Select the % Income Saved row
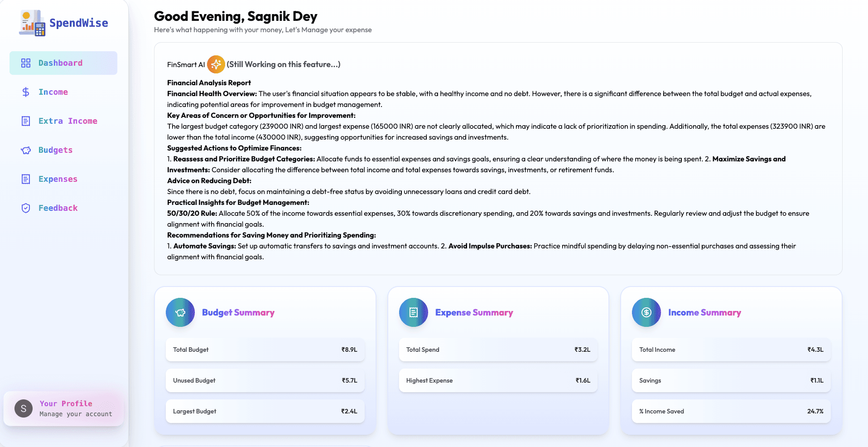Image resolution: width=868 pixels, height=447 pixels. point(731,411)
